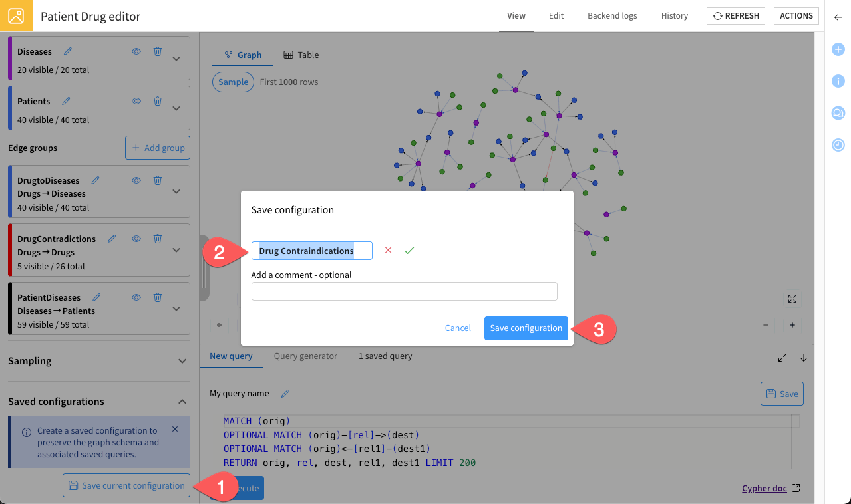Viewport: 851px width, 504px height.
Task: Open the Query generator tab
Action: [x=305, y=356]
